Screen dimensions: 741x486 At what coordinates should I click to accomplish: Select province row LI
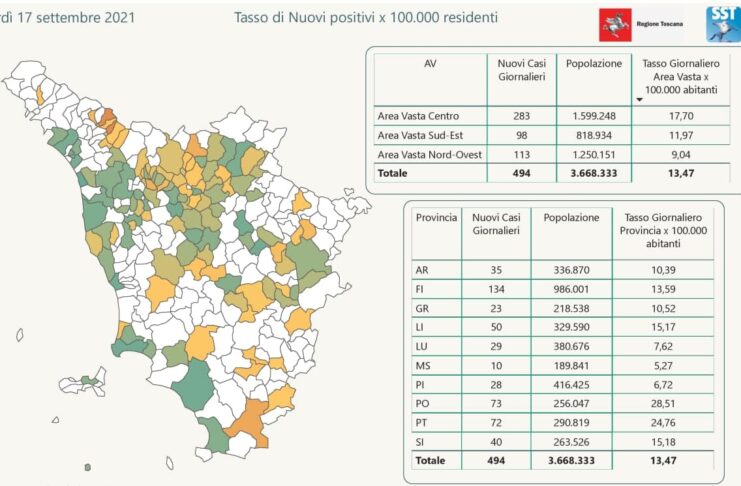[562, 327]
